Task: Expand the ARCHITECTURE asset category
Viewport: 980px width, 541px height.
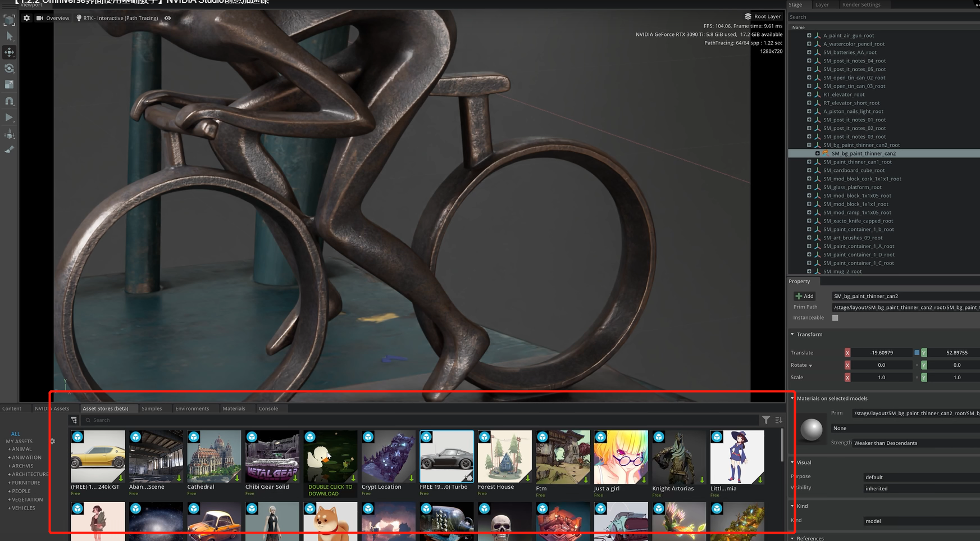Action: click(28, 475)
